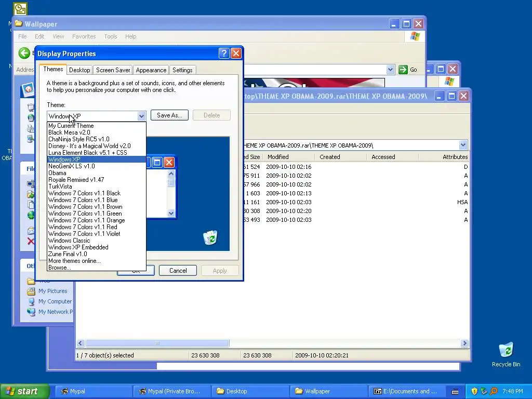Select Windows 7 Colors v1.1 Blue

point(96,200)
